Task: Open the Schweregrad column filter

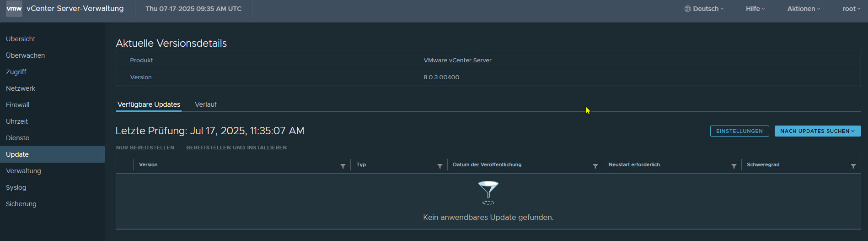Action: tap(853, 166)
